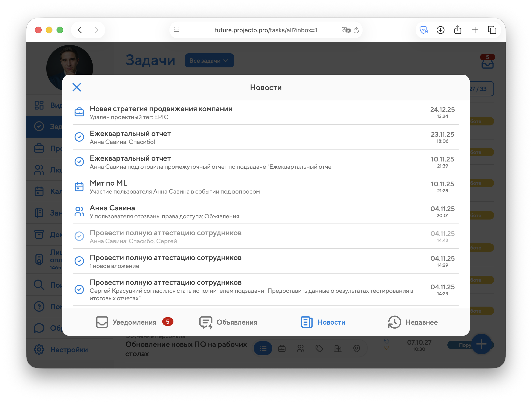This screenshot has height=403, width=532.
Task: Click the briefcase icon of the first news item
Action: (x=79, y=112)
